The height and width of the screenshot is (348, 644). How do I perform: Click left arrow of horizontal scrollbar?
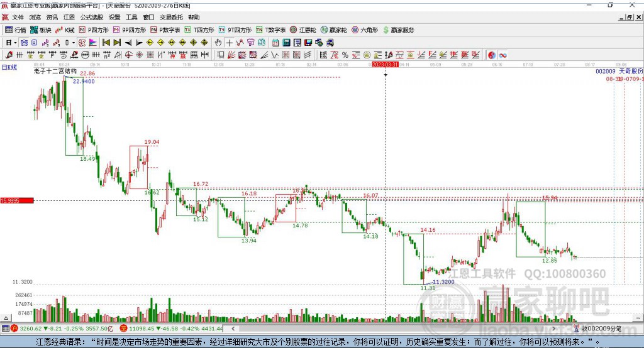click(x=233, y=329)
